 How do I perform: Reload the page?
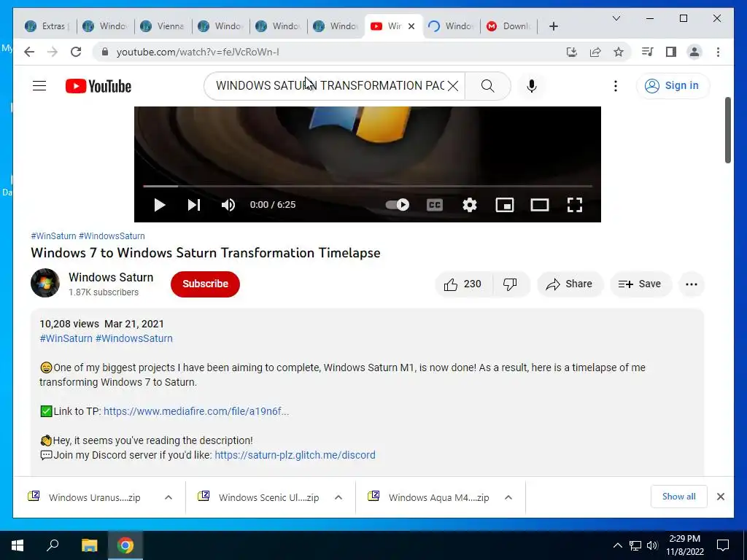pos(76,52)
